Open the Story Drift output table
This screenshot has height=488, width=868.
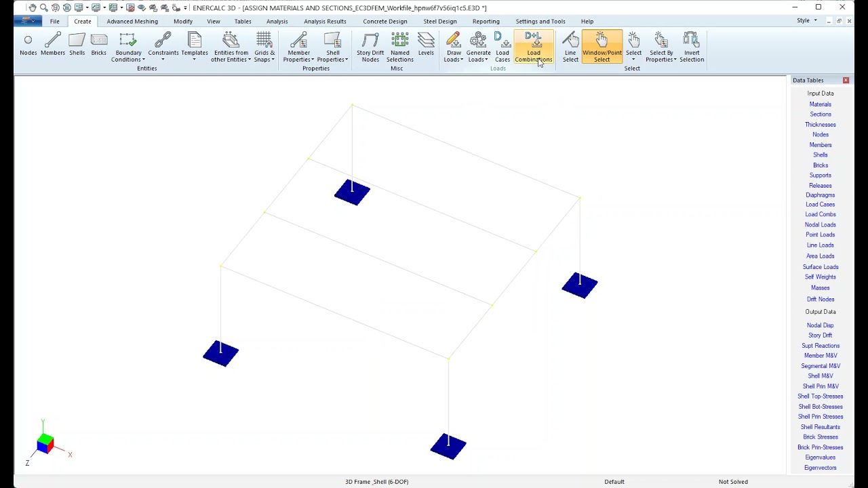pos(821,335)
